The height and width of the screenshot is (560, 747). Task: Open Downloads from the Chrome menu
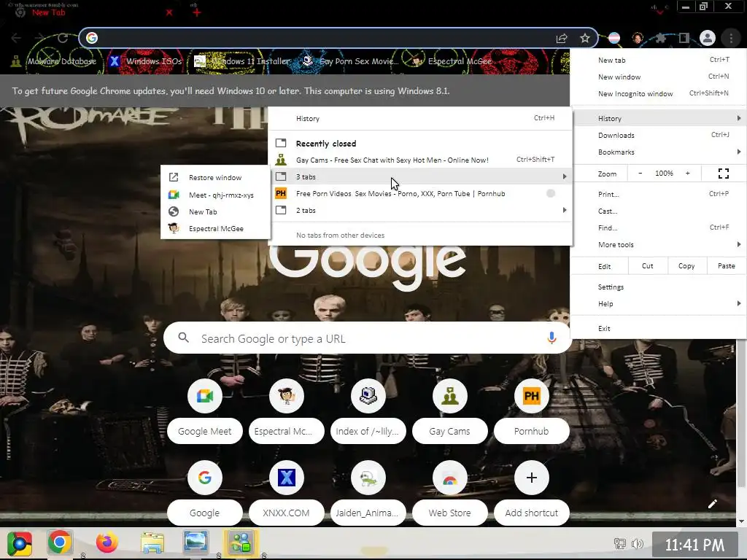(658, 135)
